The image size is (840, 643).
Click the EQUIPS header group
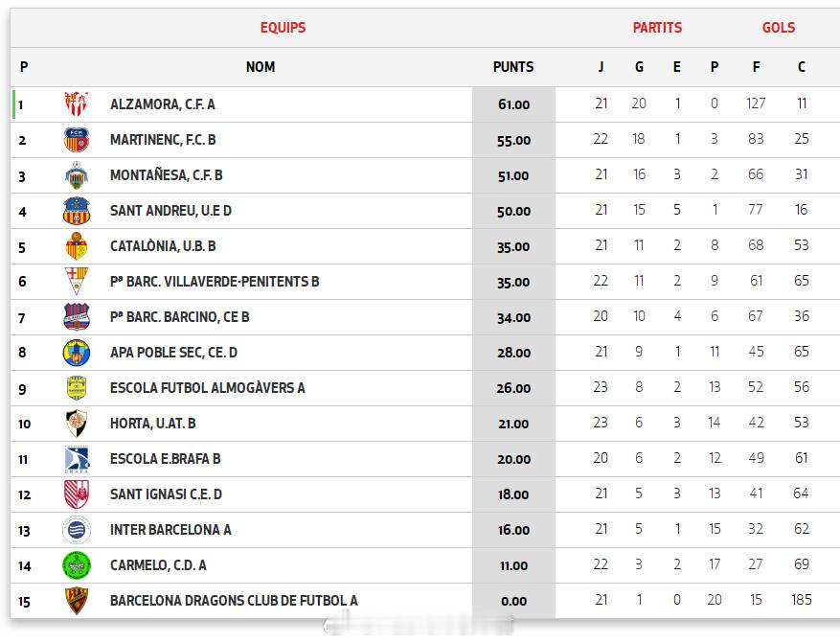pos(283,28)
